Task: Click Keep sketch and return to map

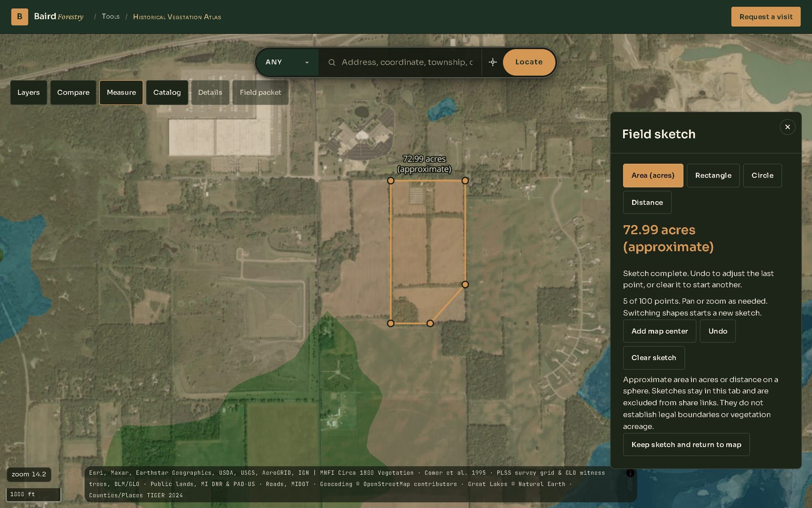Action: pyautogui.click(x=686, y=445)
